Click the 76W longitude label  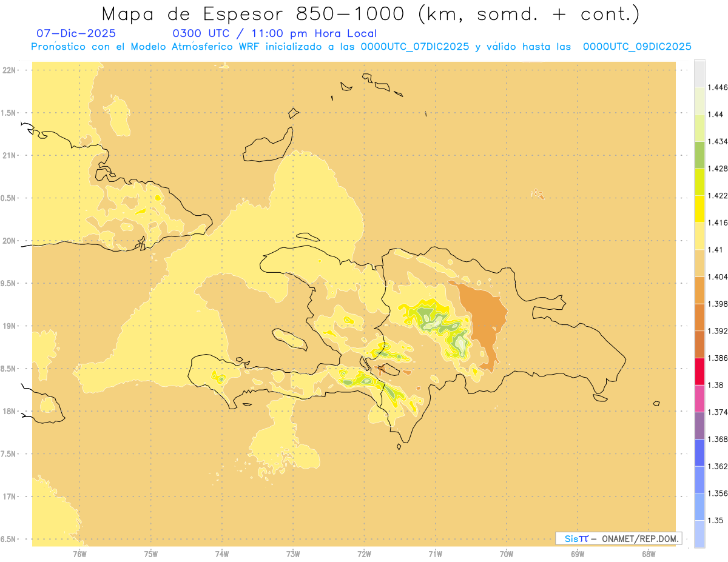pos(79,554)
